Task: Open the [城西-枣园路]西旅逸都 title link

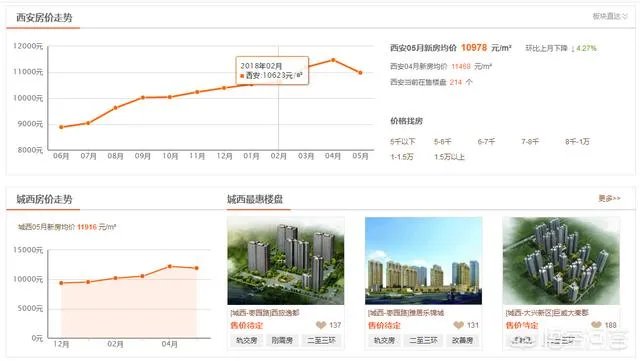Action: click(x=264, y=313)
